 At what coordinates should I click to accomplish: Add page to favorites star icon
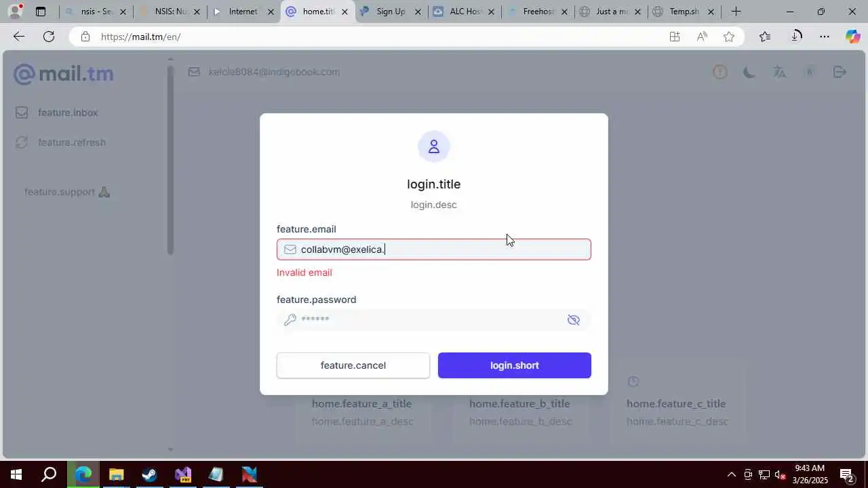(x=729, y=37)
